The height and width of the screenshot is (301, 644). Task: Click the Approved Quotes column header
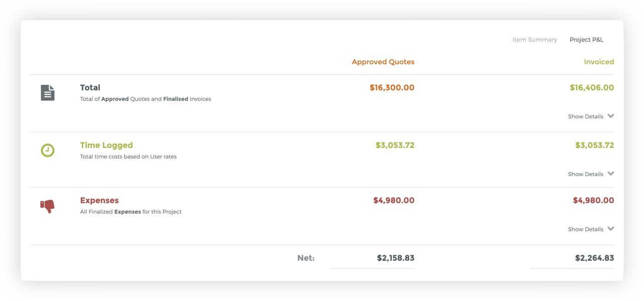pyautogui.click(x=383, y=62)
